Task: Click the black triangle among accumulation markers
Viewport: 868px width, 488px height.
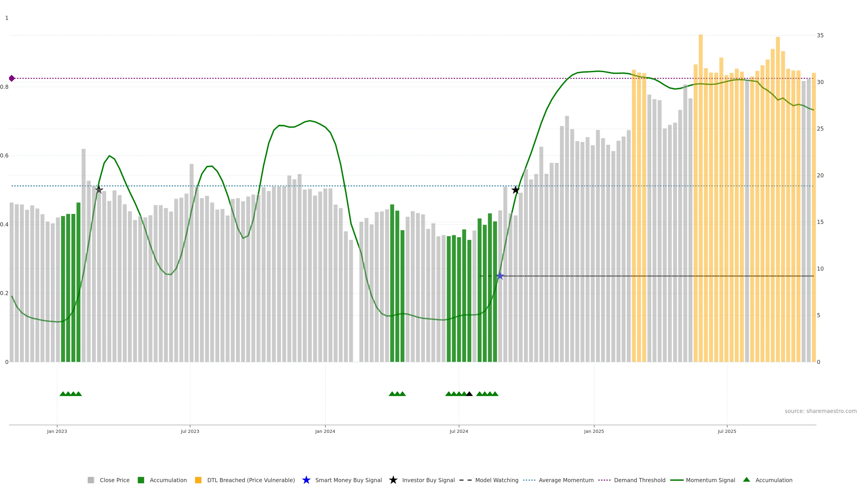Action: 469,394
